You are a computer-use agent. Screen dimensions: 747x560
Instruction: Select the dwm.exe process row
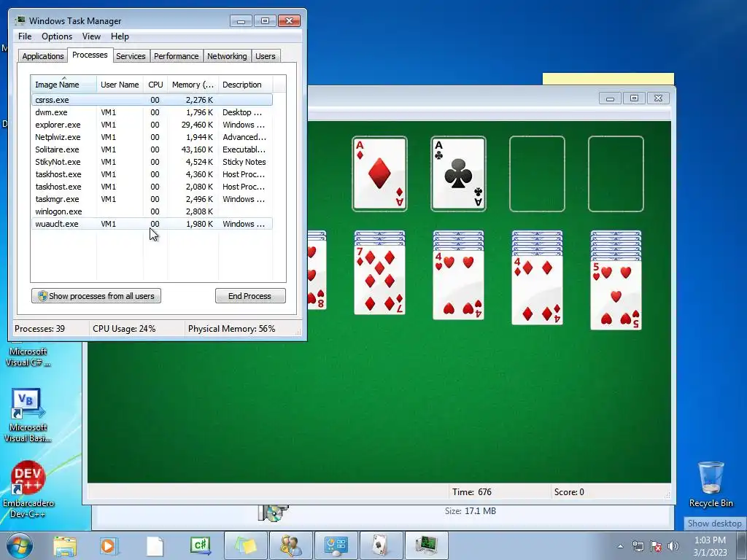coord(152,112)
